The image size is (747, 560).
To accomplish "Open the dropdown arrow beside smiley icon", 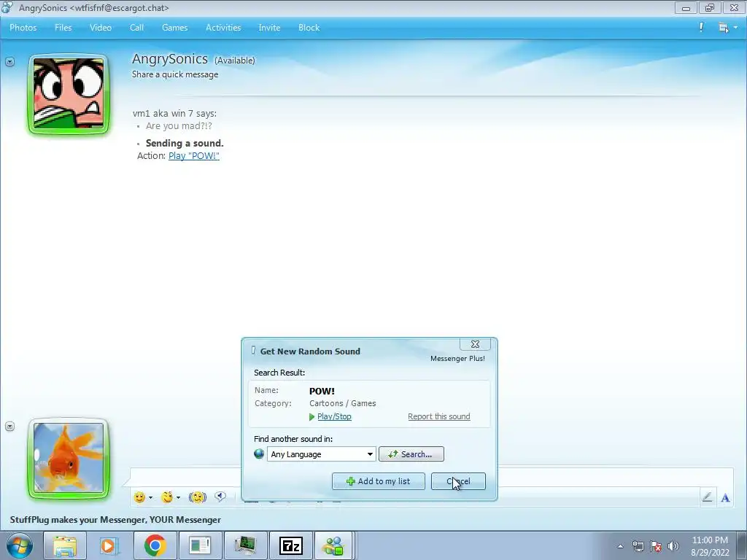I will [x=150, y=497].
